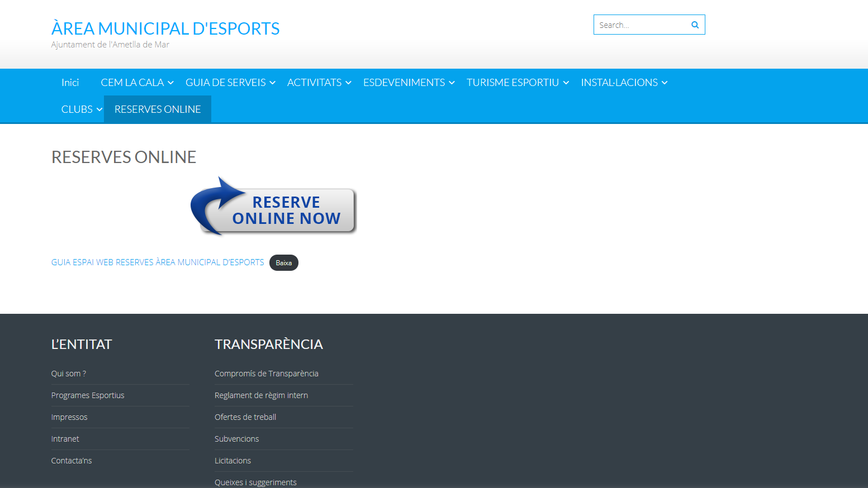The image size is (868, 488).
Task: Open the Ofertes de treball link
Action: point(245,417)
